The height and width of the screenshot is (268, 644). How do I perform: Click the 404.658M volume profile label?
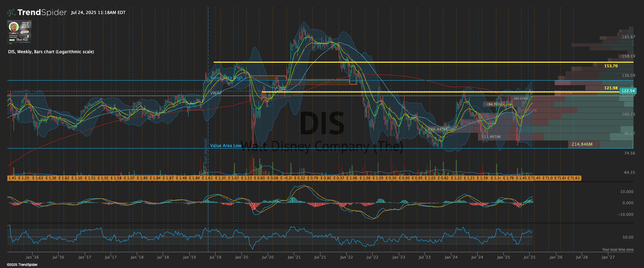[521, 99]
